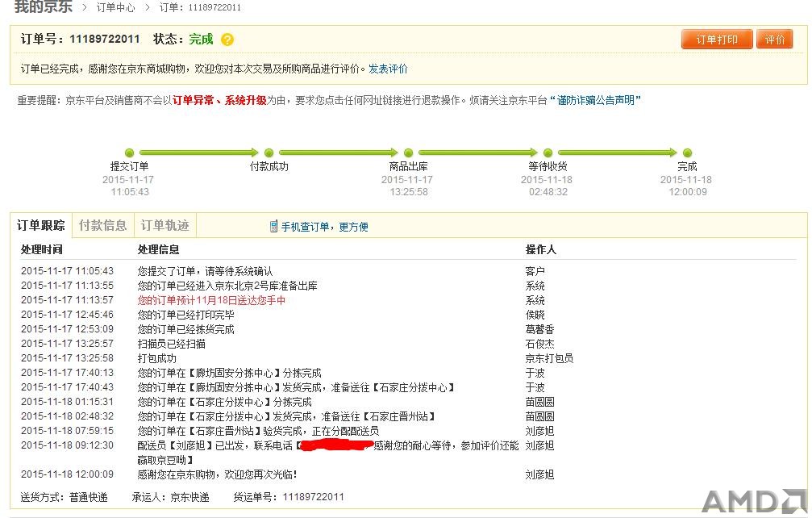Click the phone icon next to 手机查订单
The image size is (812, 518).
(x=273, y=227)
